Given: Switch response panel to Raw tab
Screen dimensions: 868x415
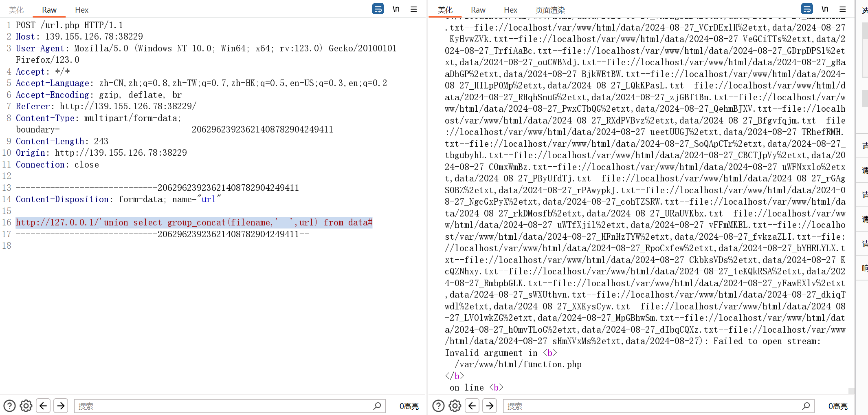Looking at the screenshot, I should tap(478, 10).
